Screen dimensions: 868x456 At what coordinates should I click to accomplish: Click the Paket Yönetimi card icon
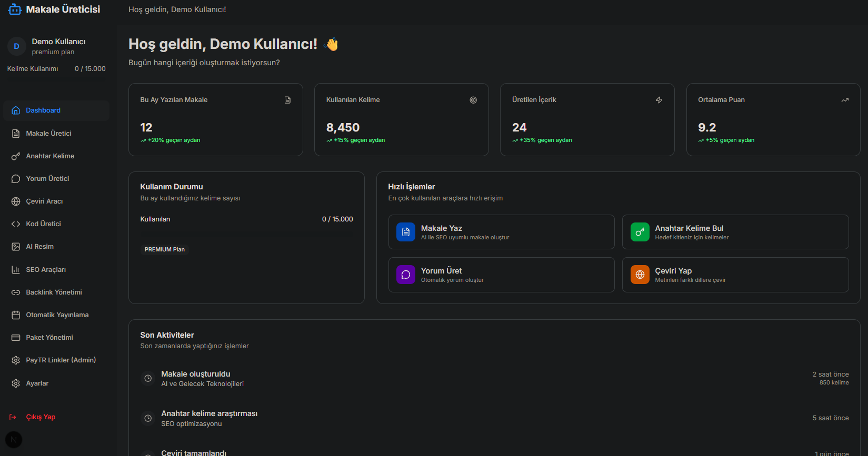(16, 338)
